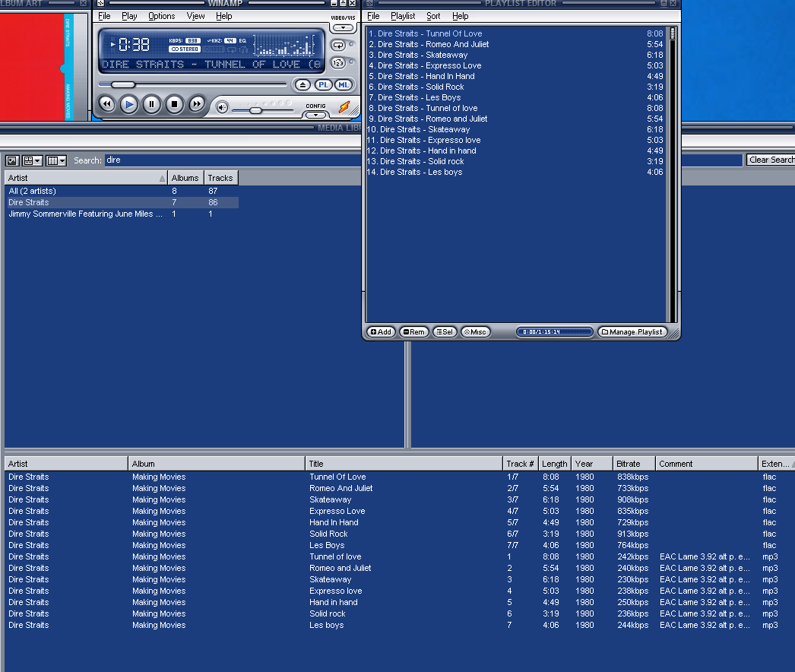The image size is (795, 672).
Task: Click the Title column header in track list
Action: (x=404, y=464)
